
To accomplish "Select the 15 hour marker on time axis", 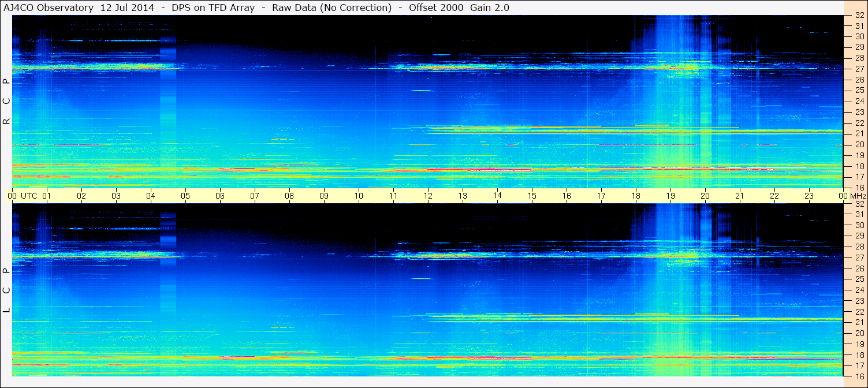I will [x=532, y=196].
